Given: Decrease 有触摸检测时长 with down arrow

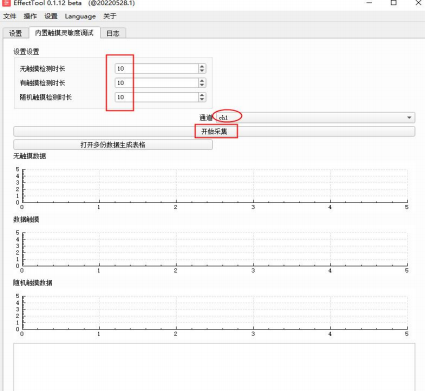Looking at the screenshot, I should tap(202, 85).
